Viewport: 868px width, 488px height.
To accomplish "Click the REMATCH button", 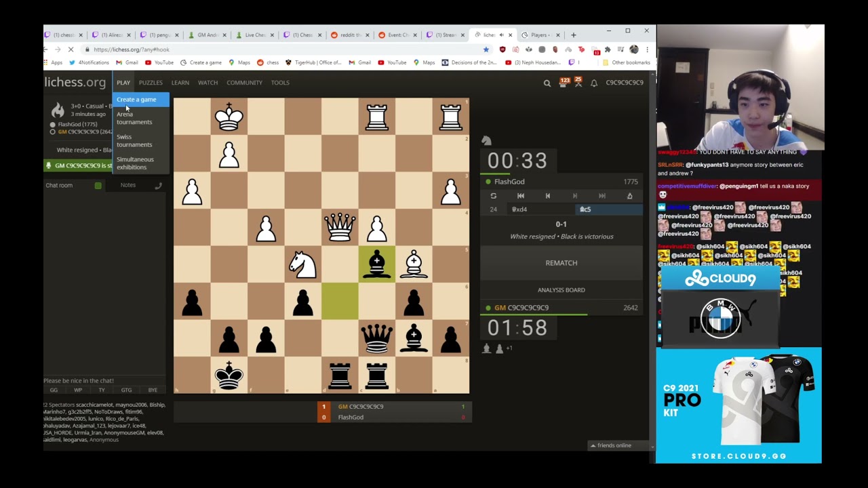I will pos(561,263).
